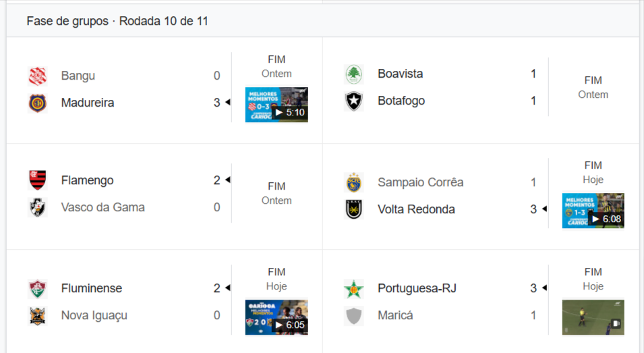Click the Nova Iguaçu team crest
Screen dimensions: 644x353
[x=38, y=316]
